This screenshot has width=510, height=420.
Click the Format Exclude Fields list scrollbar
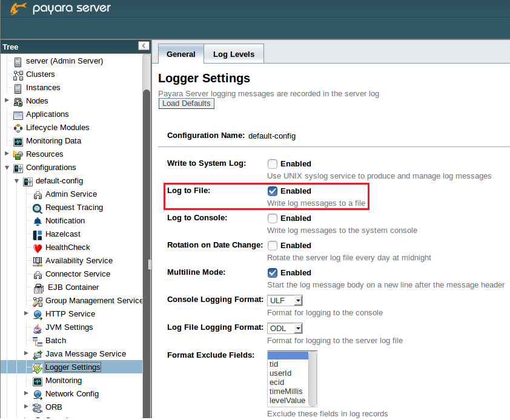[313, 379]
